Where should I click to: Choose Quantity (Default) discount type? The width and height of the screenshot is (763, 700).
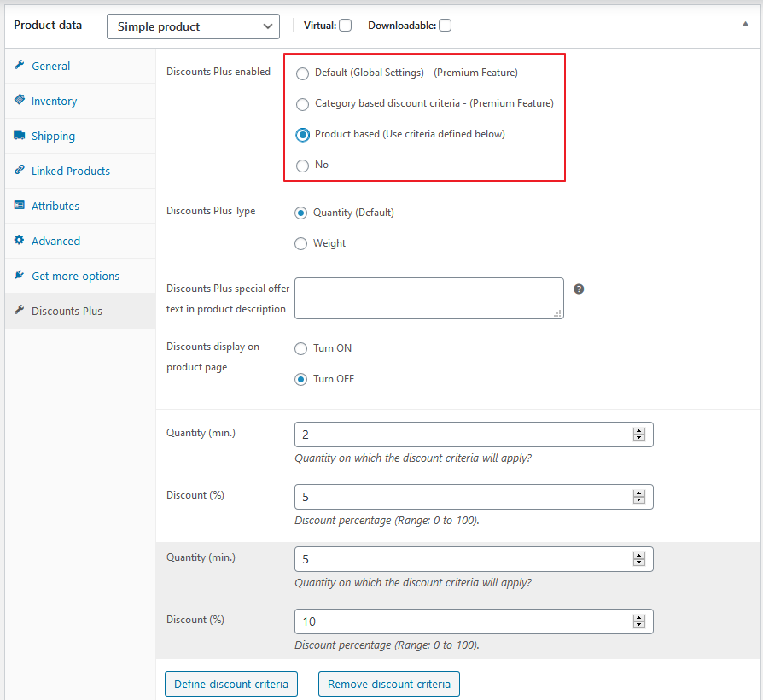300,213
